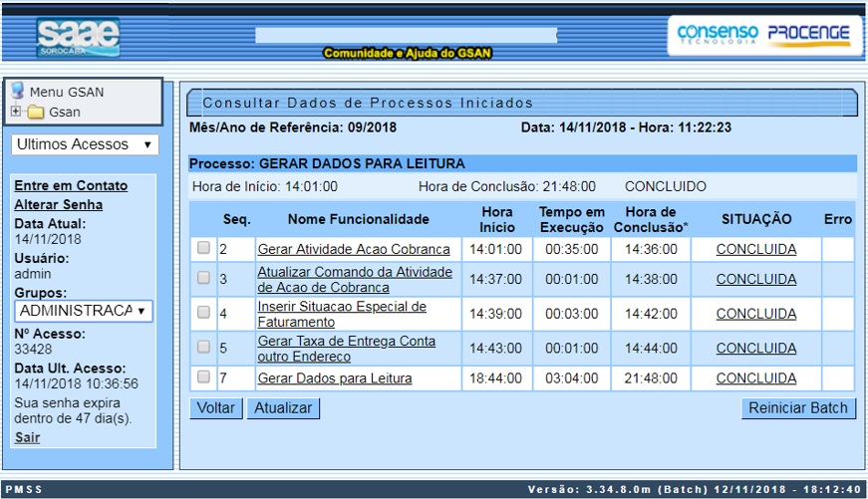
Task: Click execution time 03:04:00 cell
Action: (571, 378)
